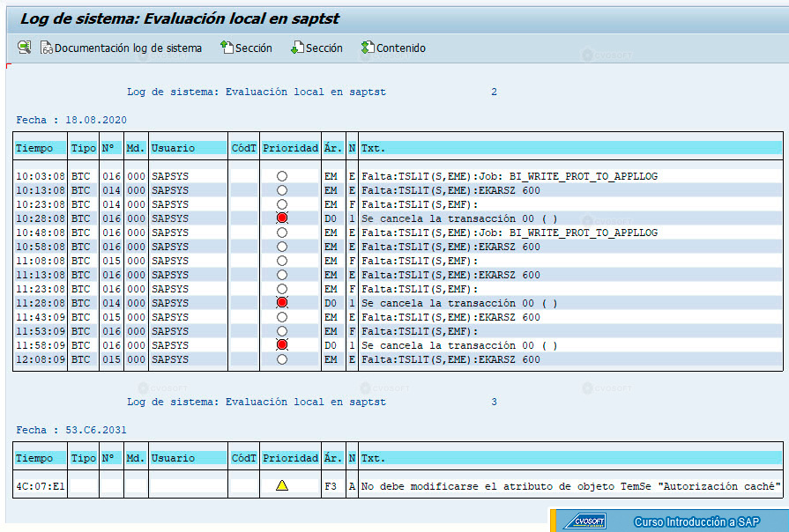Select priority circle in the 10:48:08 row
This screenshot has height=532, width=789.
coord(282,233)
